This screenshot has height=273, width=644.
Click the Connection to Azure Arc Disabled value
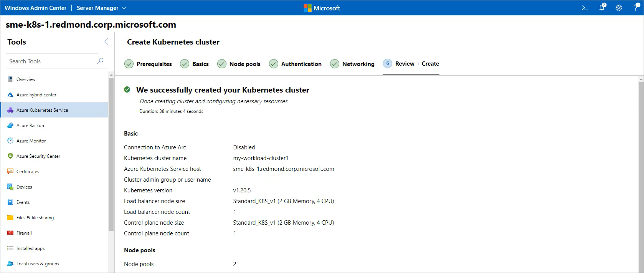click(x=244, y=147)
